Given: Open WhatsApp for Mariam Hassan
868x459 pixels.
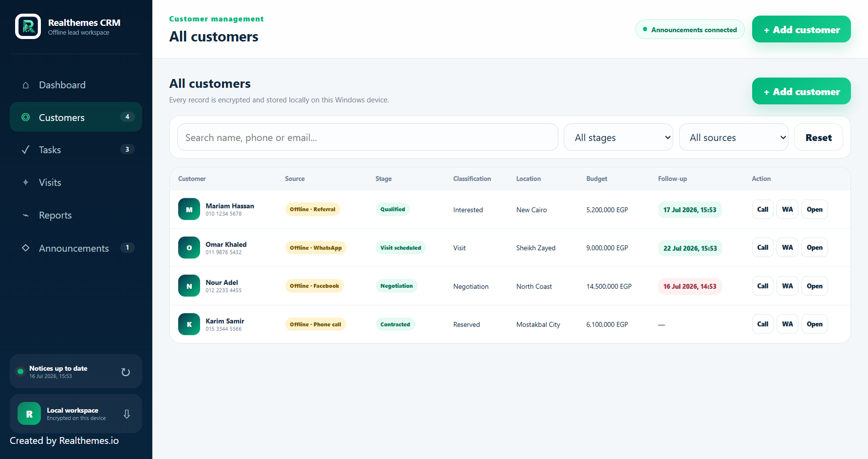Looking at the screenshot, I should click(x=787, y=210).
